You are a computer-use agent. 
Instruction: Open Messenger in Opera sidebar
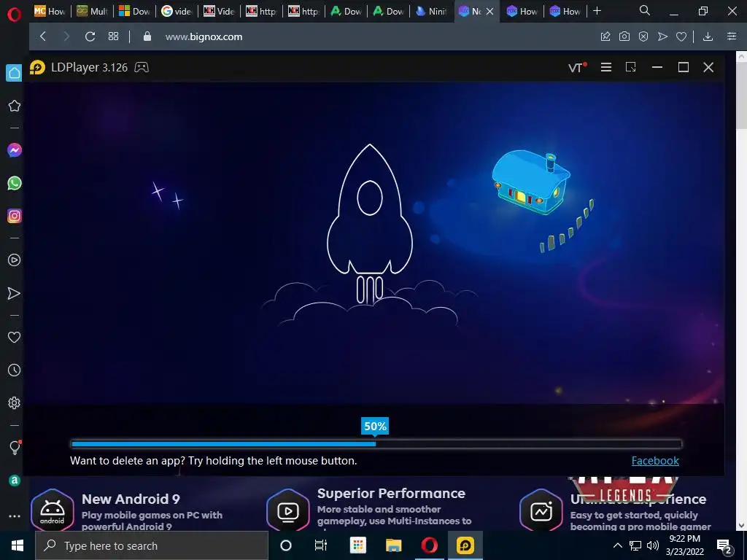tap(15, 150)
